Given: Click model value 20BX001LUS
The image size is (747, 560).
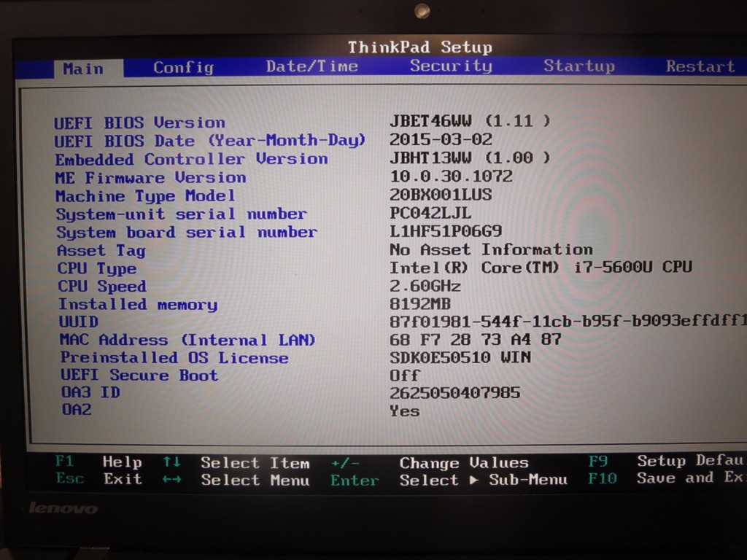Looking at the screenshot, I should coord(441,194).
